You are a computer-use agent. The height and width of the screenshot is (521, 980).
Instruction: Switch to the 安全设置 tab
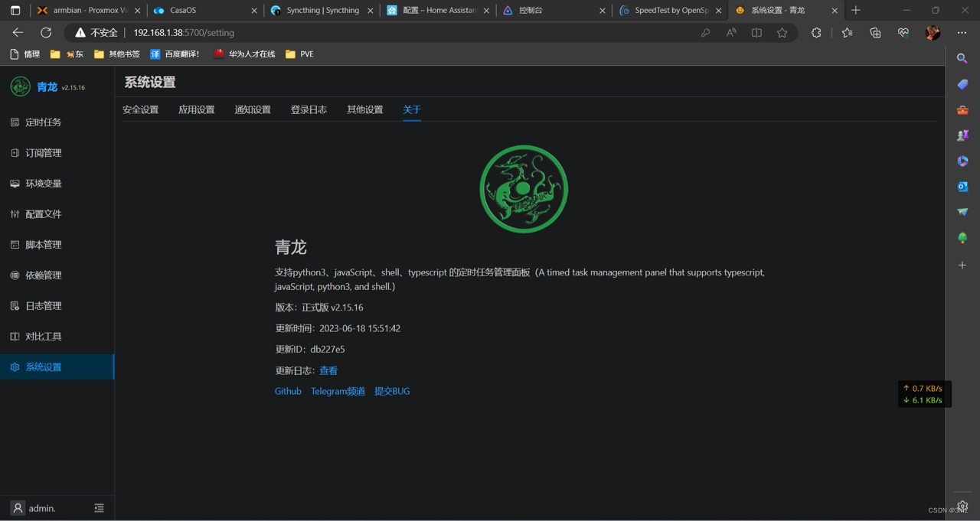[x=141, y=109]
